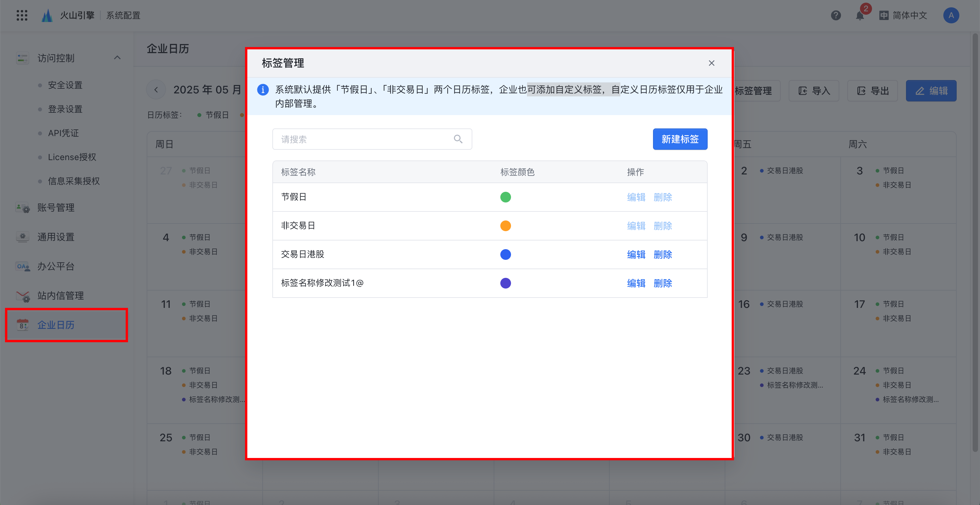Collapse the 访问控制 section
This screenshot has width=980, height=505.
point(117,58)
